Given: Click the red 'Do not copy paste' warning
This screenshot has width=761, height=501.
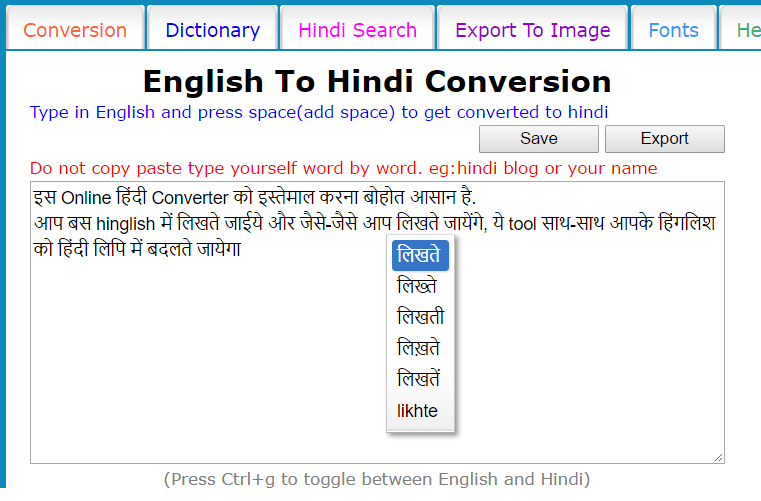Looking at the screenshot, I should 344,168.
